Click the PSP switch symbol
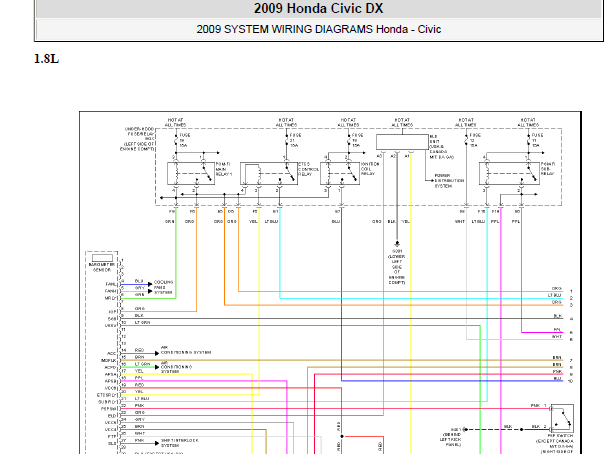605x454 pixels. (562, 418)
